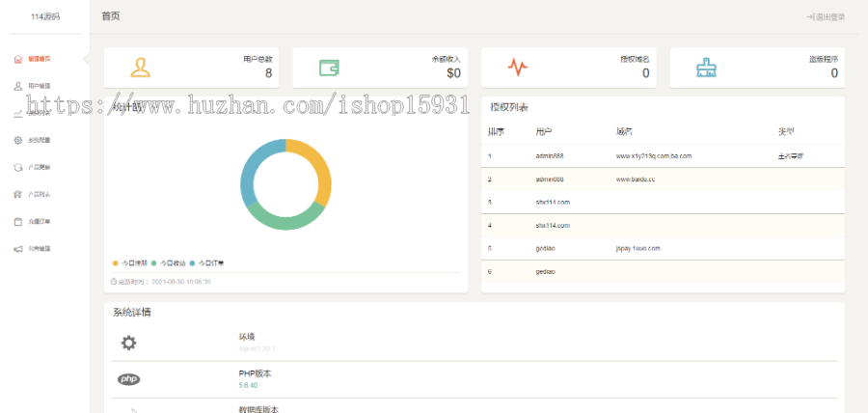This screenshot has height=413, width=868.
Task: Click the 114源码 logo text
Action: pyautogui.click(x=44, y=16)
